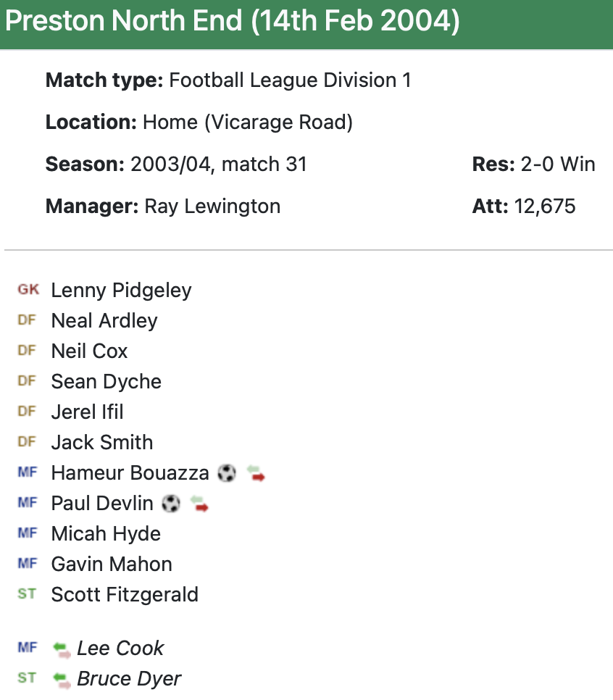Click the DF position badge beside Sean Dyche
Screen dimensions: 613x700
(x=27, y=381)
